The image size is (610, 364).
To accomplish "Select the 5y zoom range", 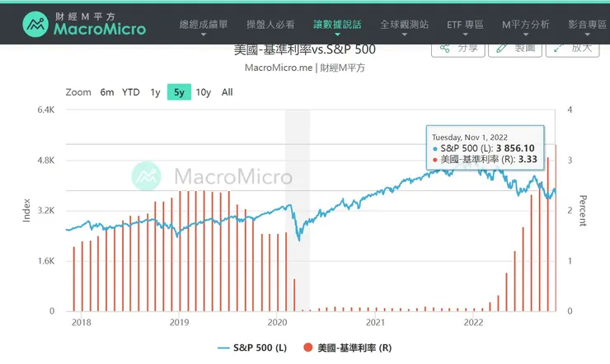I will click(178, 92).
